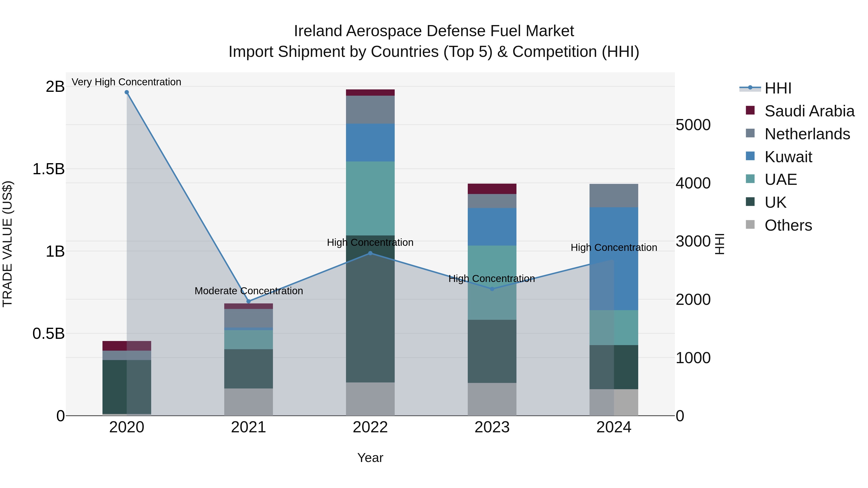Click the Others segment in 2024 bar
The height and width of the screenshot is (488, 868).
(614, 402)
